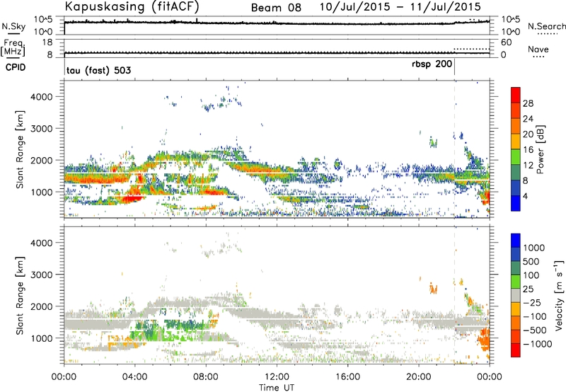Click the 1000 tick label in Velocity panel
This screenshot has width=566, height=392.
[42, 338]
